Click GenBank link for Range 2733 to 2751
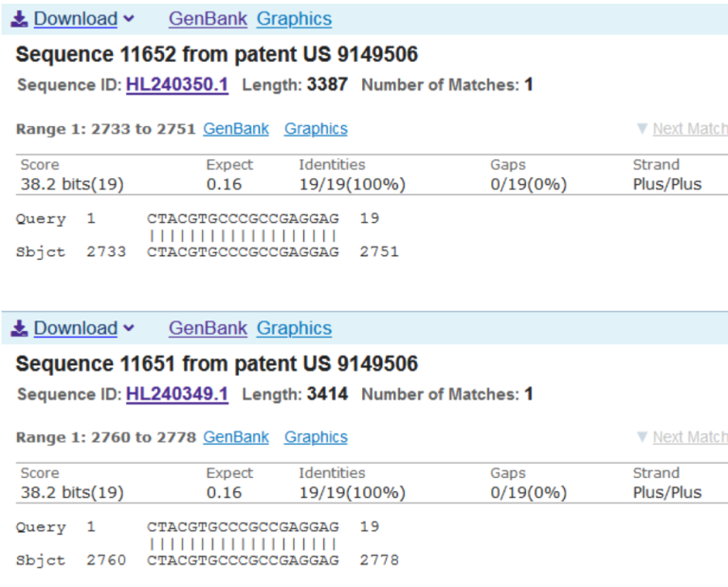 (236, 129)
